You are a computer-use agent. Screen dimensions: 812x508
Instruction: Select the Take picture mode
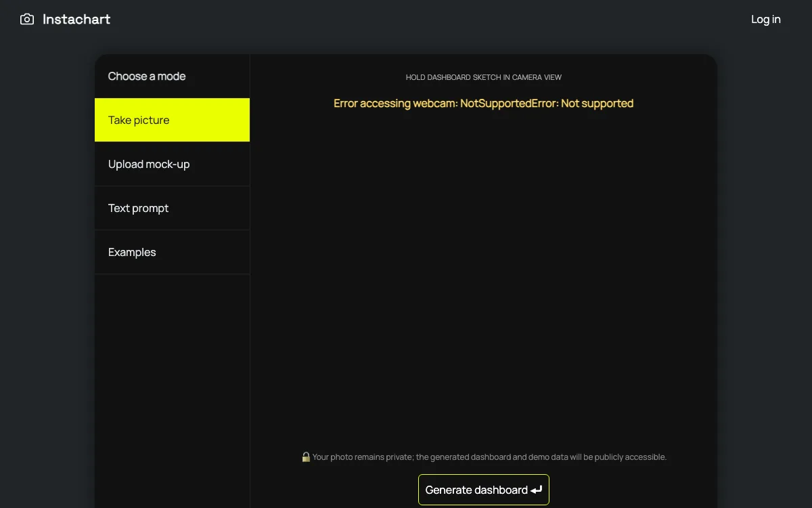tap(172, 120)
